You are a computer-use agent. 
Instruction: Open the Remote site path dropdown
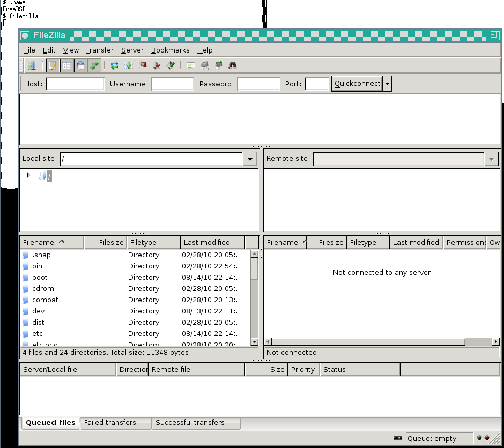(491, 159)
